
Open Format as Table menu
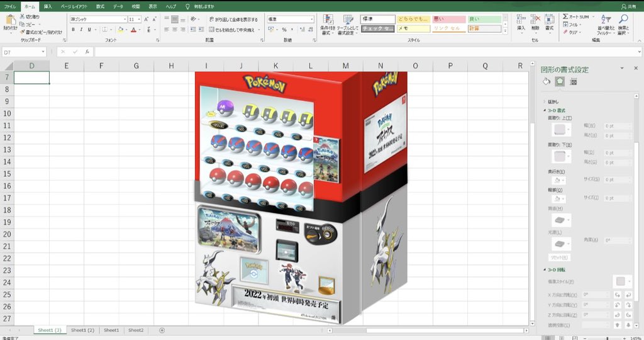point(348,25)
